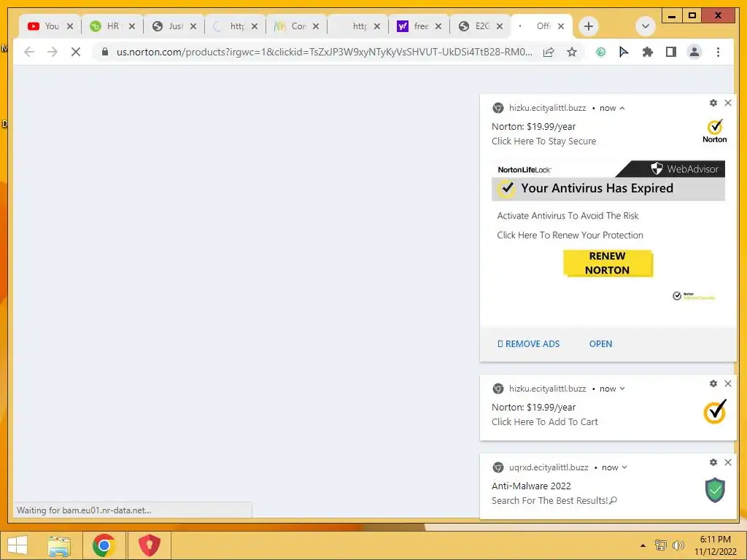The image size is (747, 560).
Task: Go back to previous page
Action: 29,52
